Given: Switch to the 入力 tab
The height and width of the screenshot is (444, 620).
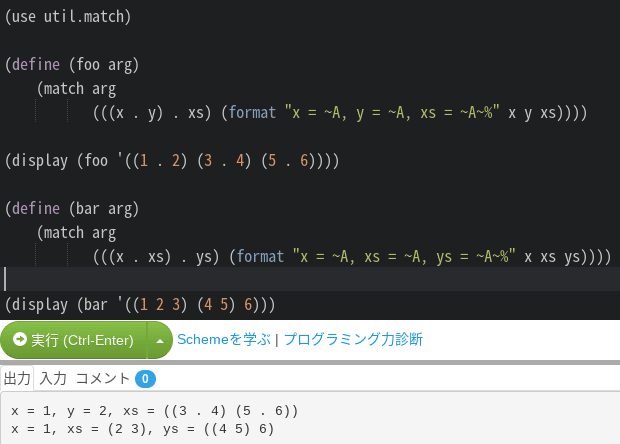Looking at the screenshot, I should 53,378.
